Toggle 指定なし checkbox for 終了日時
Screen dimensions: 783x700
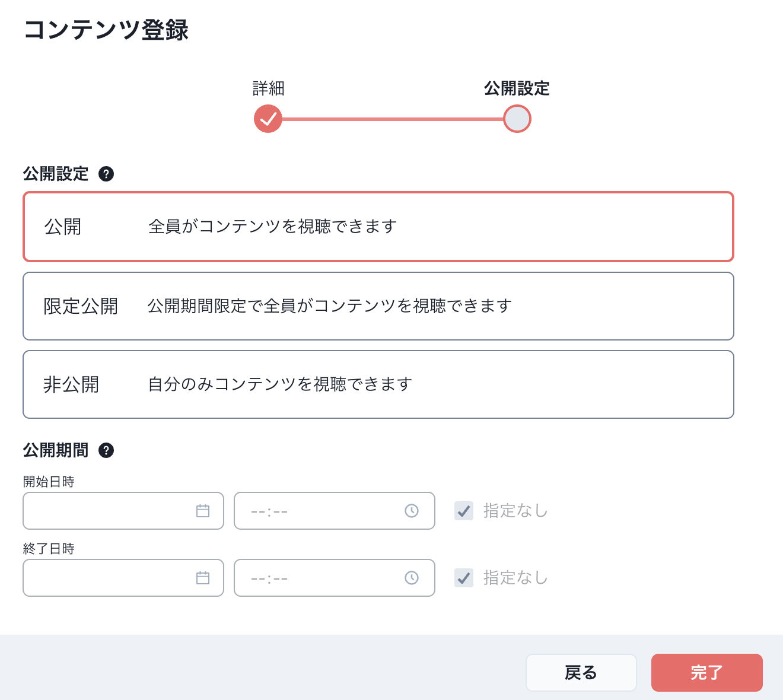pos(464,578)
